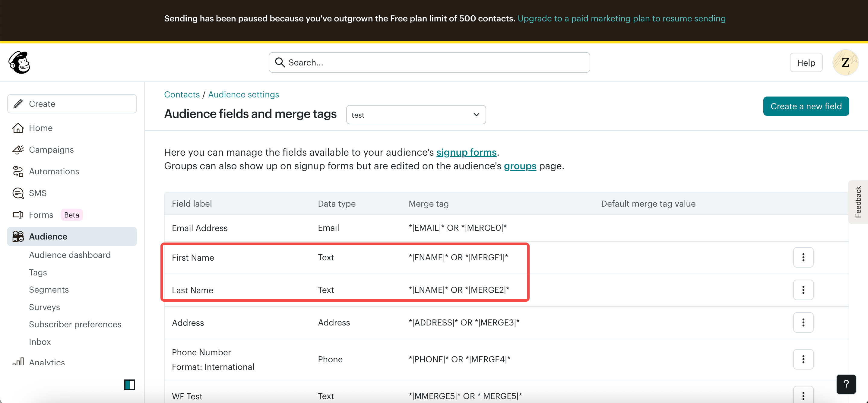
Task: Open Address row three-dot menu
Action: pyautogui.click(x=803, y=322)
